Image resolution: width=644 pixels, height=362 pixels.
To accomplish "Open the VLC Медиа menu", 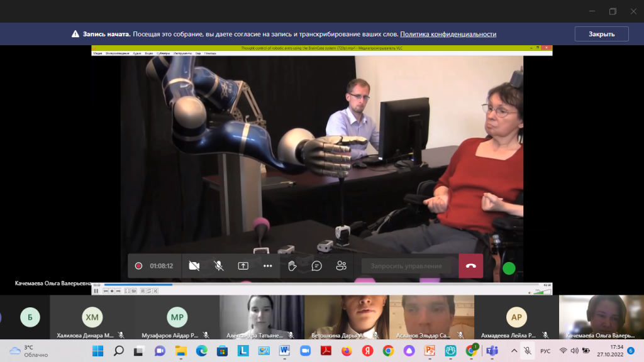I will (97, 53).
